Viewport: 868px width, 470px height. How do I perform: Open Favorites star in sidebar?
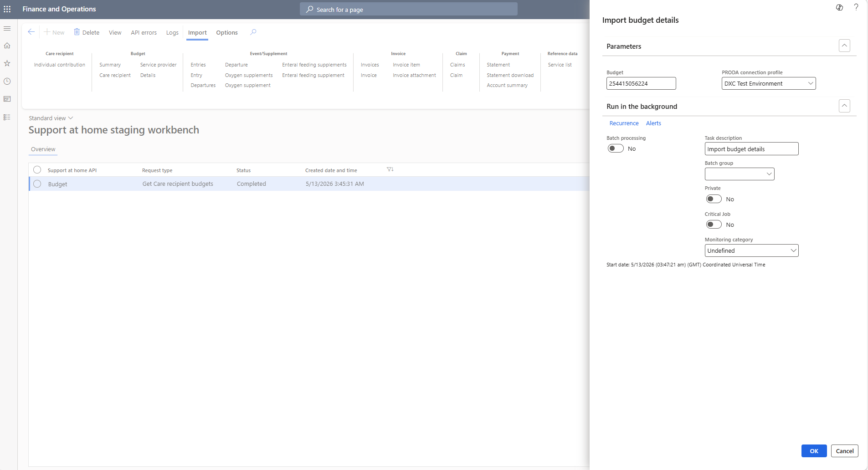7,63
